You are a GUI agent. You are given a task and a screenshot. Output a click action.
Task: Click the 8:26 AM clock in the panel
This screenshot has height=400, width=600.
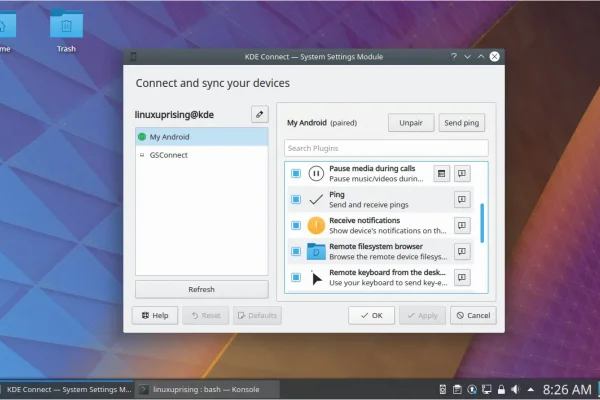point(567,390)
